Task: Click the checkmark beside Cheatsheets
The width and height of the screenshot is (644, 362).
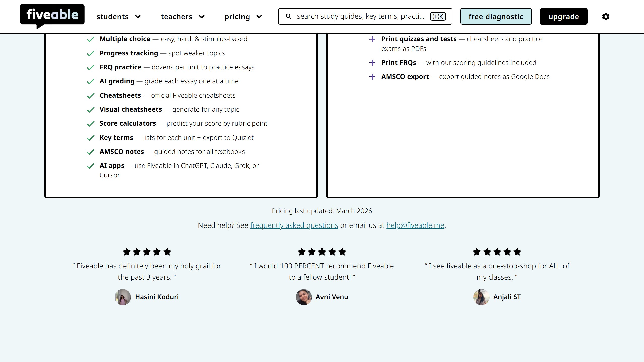Action: tap(91, 96)
